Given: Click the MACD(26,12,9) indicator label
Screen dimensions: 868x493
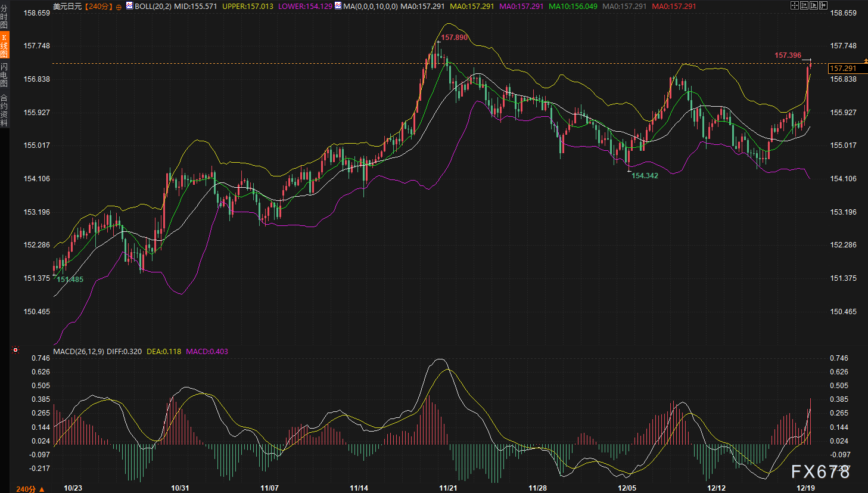Looking at the screenshot, I should pos(79,352).
